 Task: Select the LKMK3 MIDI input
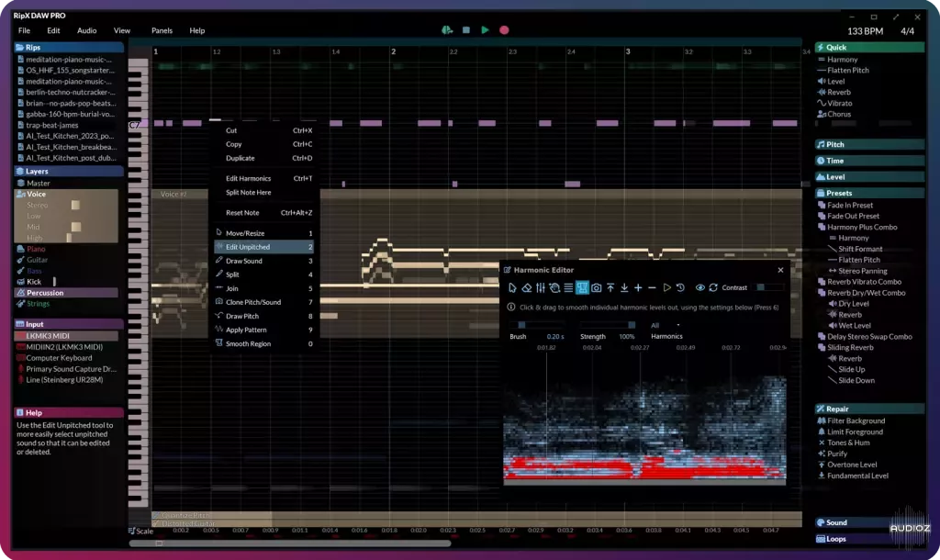[x=66, y=336]
